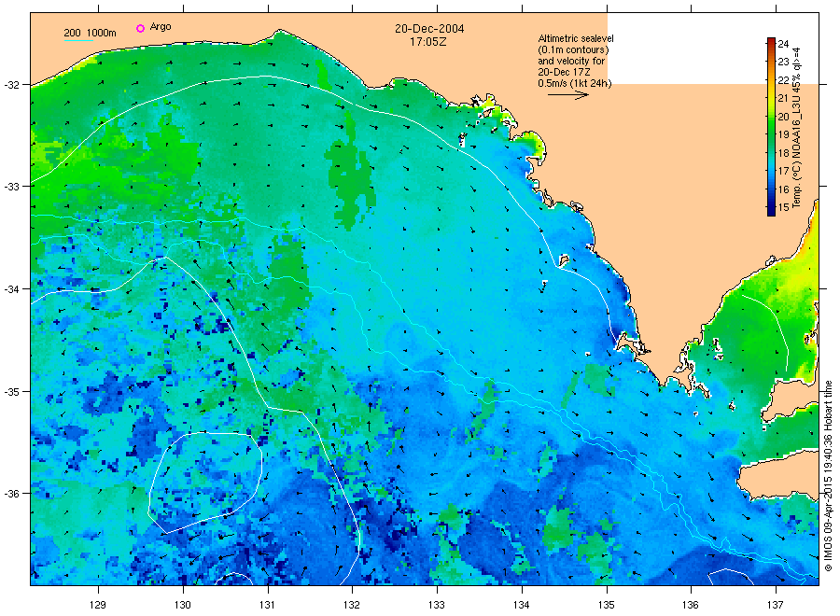Viewport: 840px width, 616px height.
Task: Click the longitude axis label 131
Action: point(267,605)
